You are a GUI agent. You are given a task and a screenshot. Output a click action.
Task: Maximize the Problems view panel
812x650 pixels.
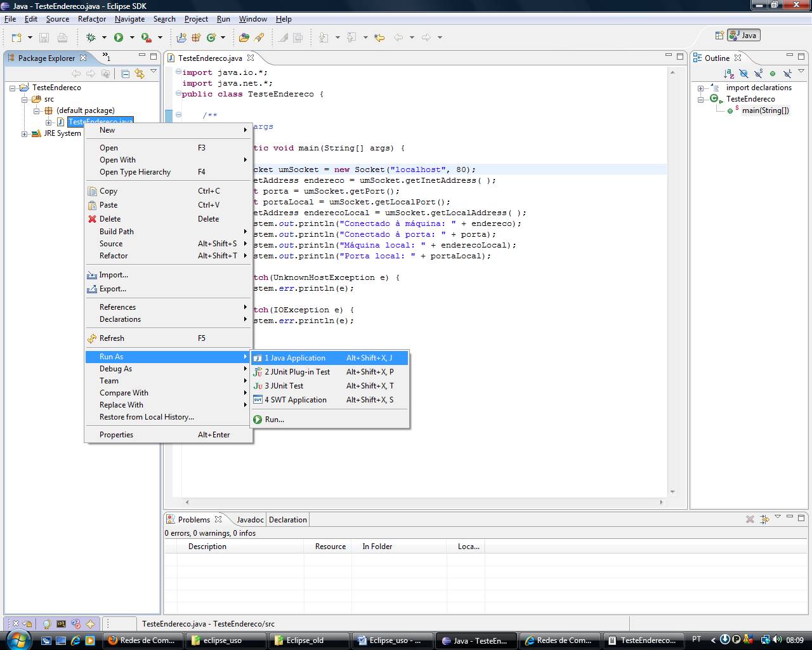point(801,518)
